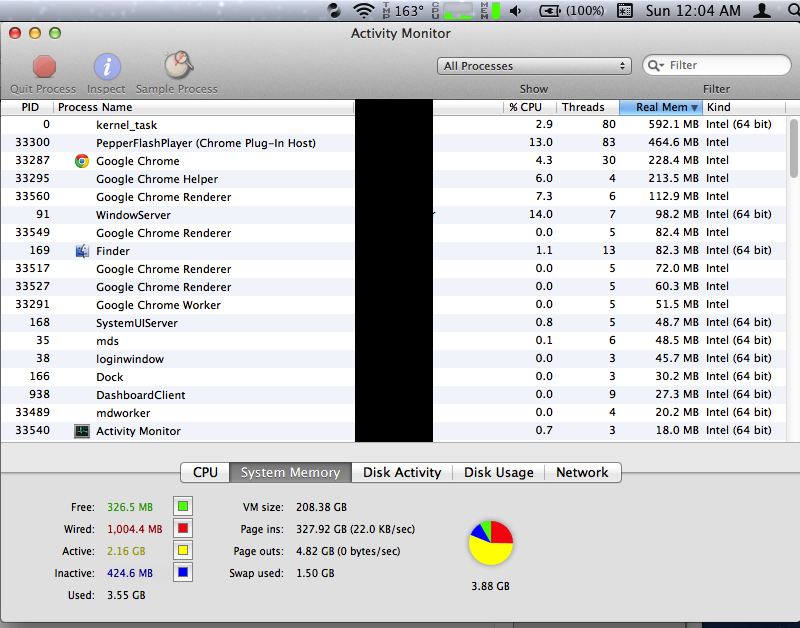The width and height of the screenshot is (800, 628).
Task: Select the Google Chrome Helper process
Action: 393,179
